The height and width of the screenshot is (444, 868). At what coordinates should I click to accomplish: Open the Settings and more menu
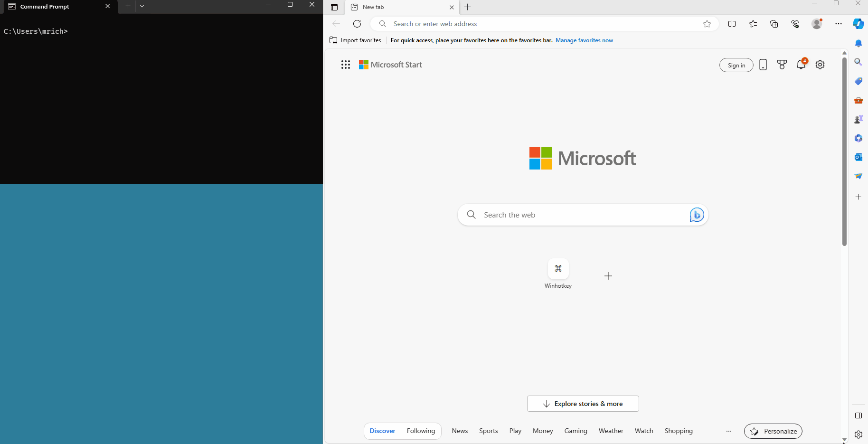coord(839,24)
